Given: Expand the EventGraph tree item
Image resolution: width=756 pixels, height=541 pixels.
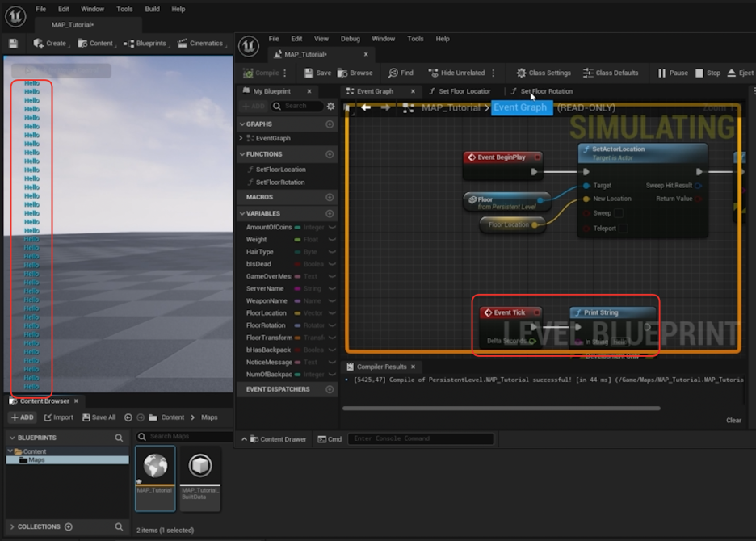Looking at the screenshot, I should pyautogui.click(x=241, y=138).
